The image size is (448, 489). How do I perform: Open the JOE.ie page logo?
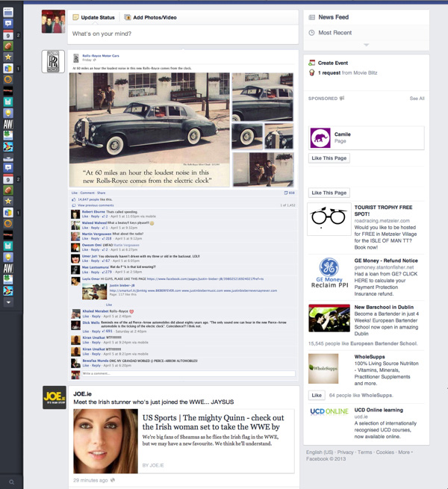point(54,397)
